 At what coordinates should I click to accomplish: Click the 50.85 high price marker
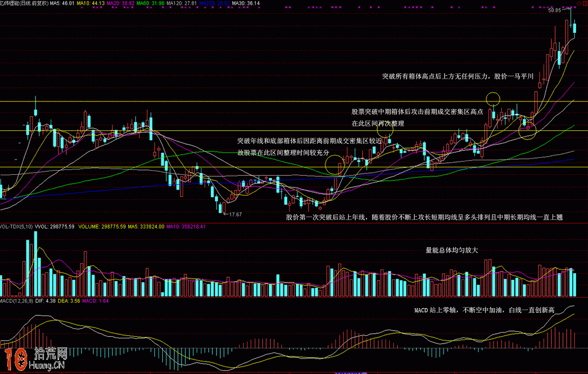click(555, 10)
